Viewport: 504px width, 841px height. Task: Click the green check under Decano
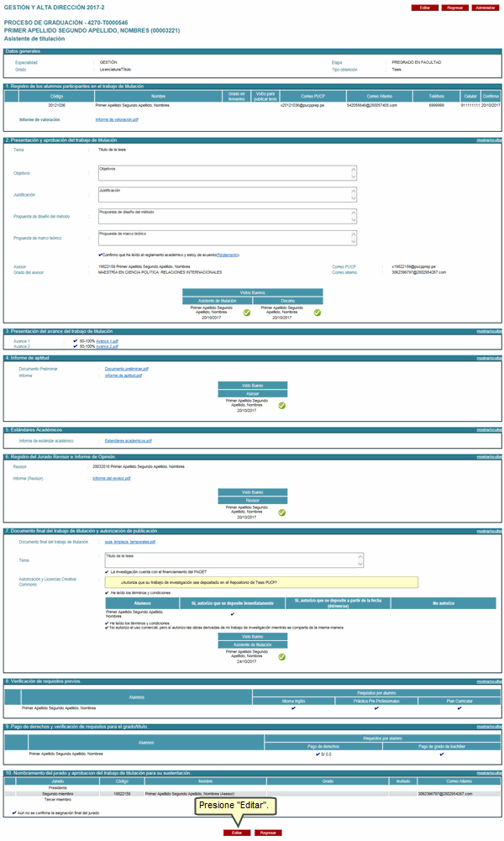coord(318,313)
